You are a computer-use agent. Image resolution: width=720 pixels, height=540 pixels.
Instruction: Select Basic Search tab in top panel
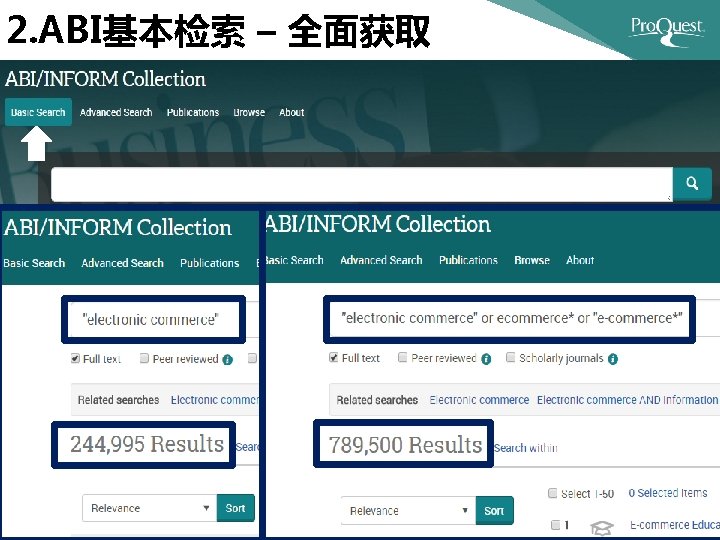coord(38,112)
